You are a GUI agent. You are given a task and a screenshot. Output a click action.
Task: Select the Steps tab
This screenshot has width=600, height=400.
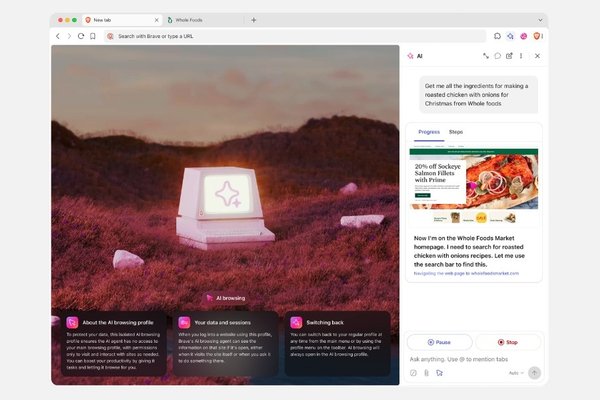point(456,132)
